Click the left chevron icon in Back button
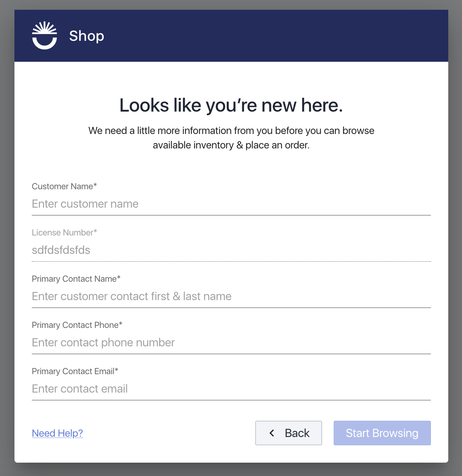This screenshot has width=462, height=476. point(272,433)
